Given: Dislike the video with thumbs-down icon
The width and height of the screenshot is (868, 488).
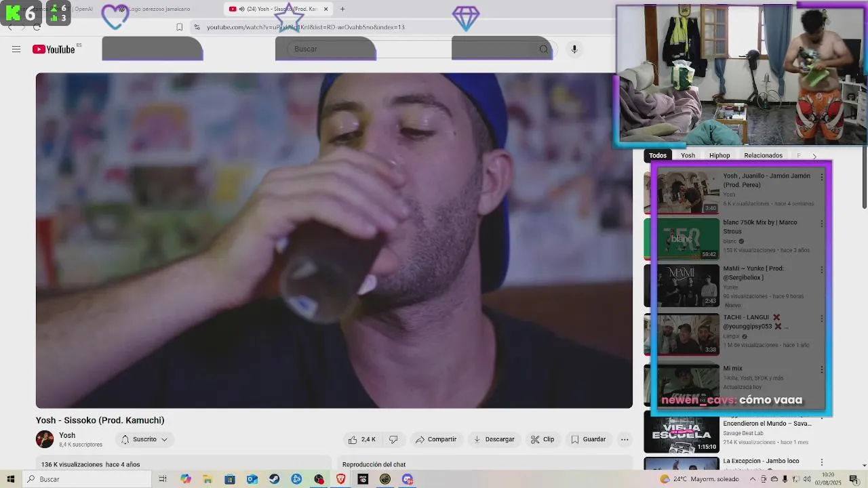Looking at the screenshot, I should click(393, 439).
